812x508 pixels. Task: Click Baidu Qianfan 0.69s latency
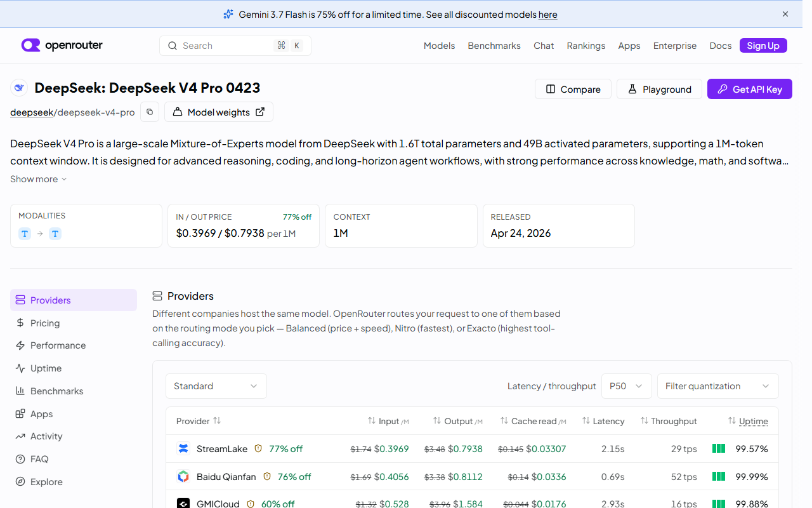pyautogui.click(x=613, y=477)
